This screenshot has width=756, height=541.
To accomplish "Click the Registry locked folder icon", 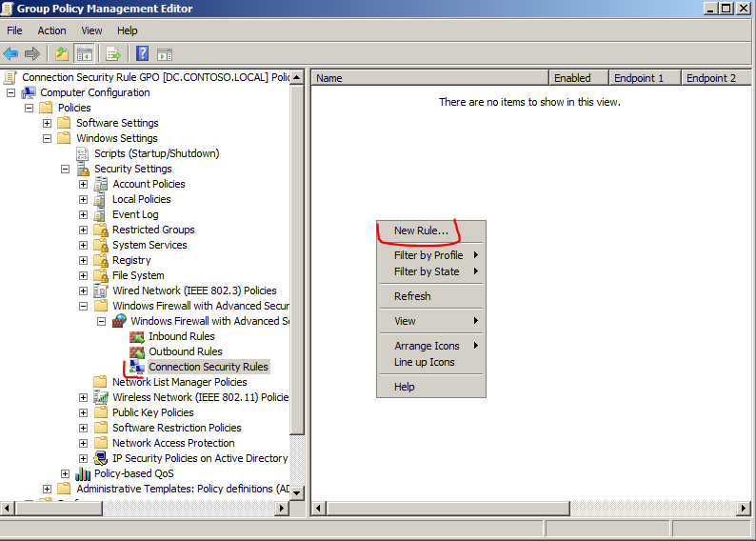I will coord(101,260).
